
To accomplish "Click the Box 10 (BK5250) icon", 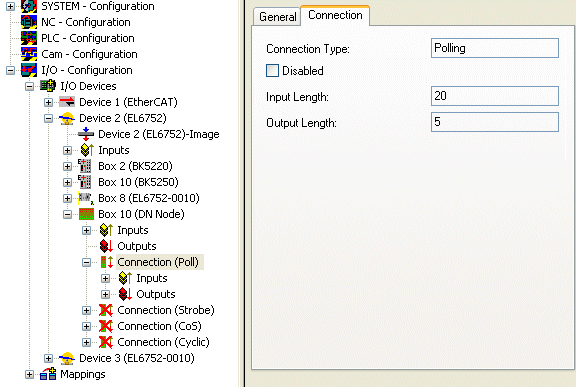I will tap(85, 182).
